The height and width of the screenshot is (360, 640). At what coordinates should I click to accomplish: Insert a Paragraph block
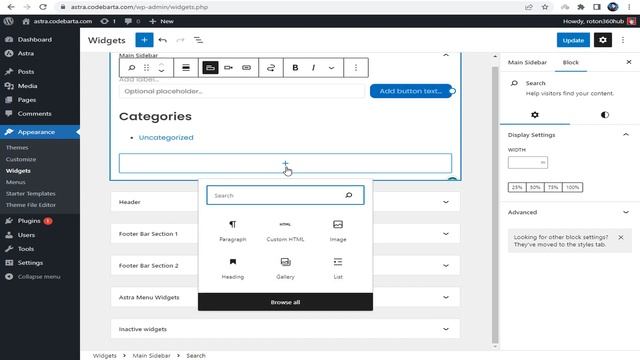(x=233, y=231)
